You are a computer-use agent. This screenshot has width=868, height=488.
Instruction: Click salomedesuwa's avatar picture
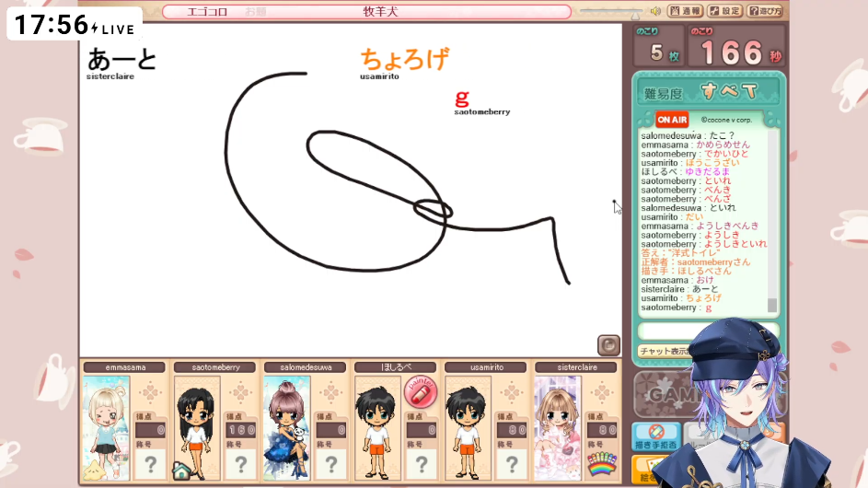287,427
